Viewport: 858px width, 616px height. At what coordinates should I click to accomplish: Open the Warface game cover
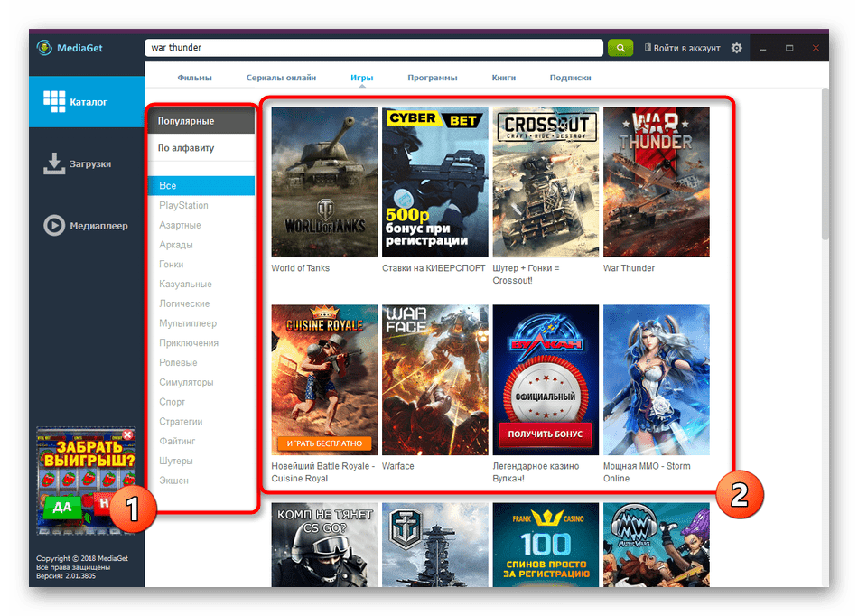click(435, 379)
